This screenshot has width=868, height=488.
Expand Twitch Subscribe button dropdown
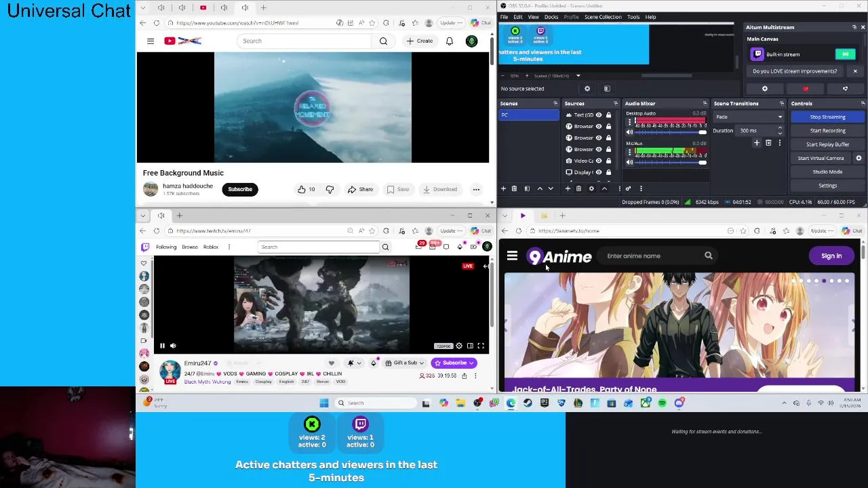471,363
